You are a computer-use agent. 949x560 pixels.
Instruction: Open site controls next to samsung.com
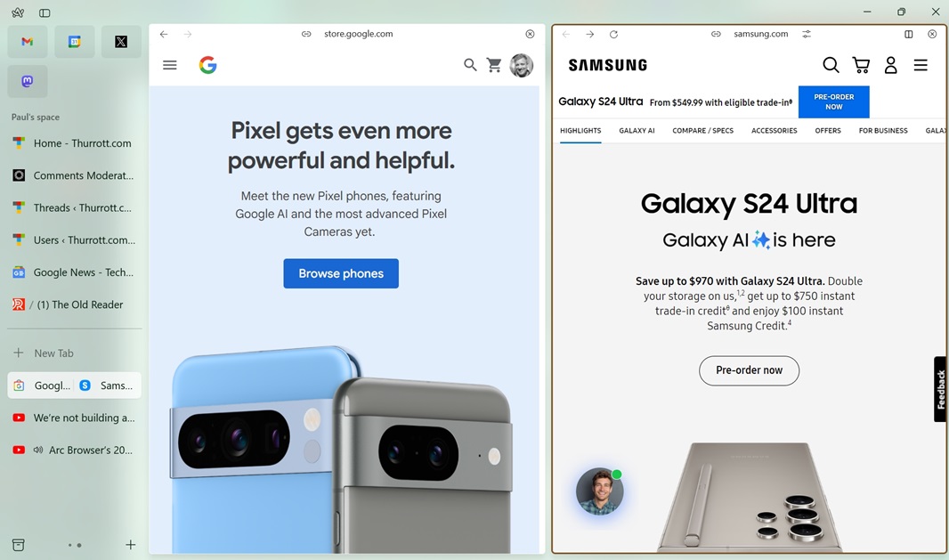pyautogui.click(x=807, y=35)
